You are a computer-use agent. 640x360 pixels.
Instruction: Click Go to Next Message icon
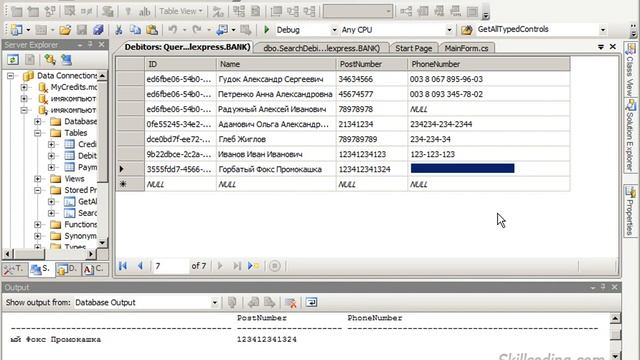(269, 302)
